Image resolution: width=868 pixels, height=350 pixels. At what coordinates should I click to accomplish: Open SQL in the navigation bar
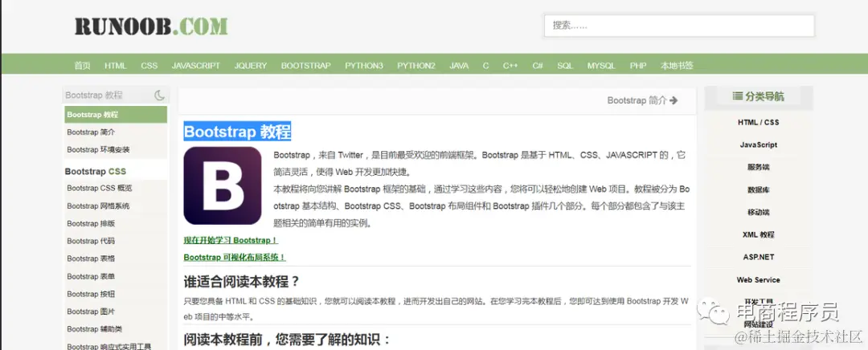[x=565, y=65]
